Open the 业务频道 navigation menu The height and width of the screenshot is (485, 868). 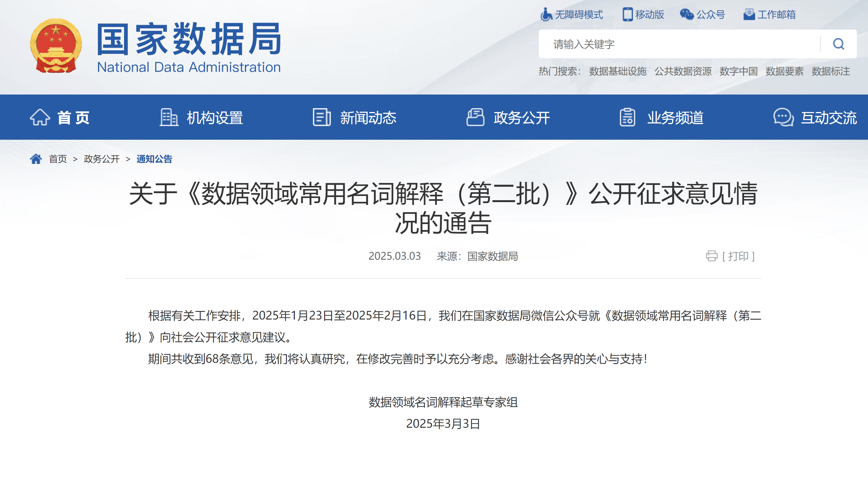coord(662,117)
